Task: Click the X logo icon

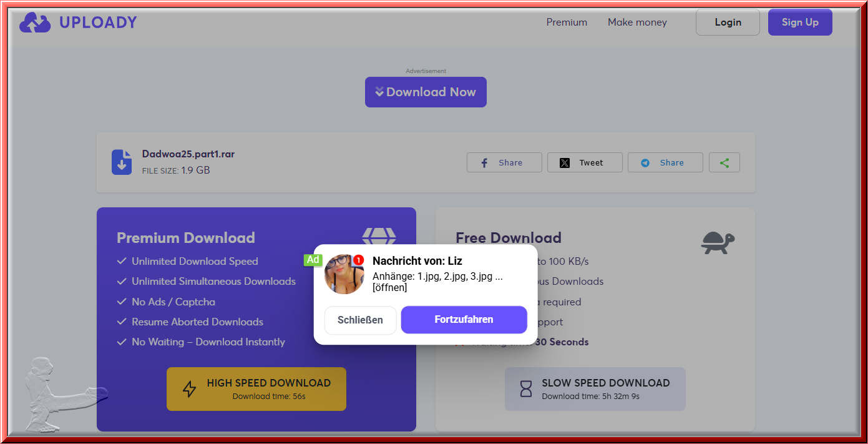Action: click(x=565, y=163)
